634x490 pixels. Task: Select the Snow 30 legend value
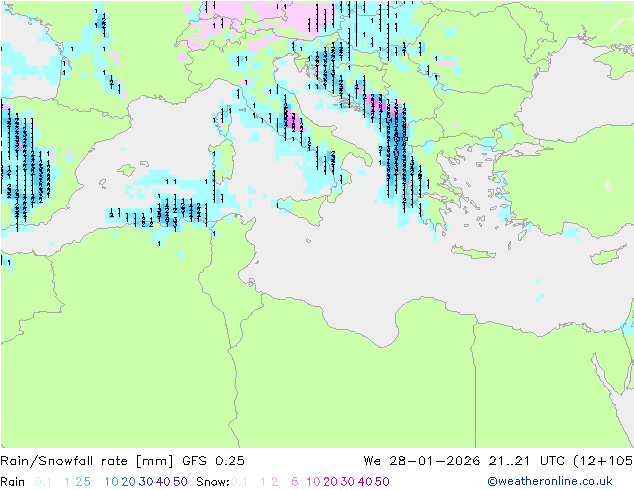point(348,482)
